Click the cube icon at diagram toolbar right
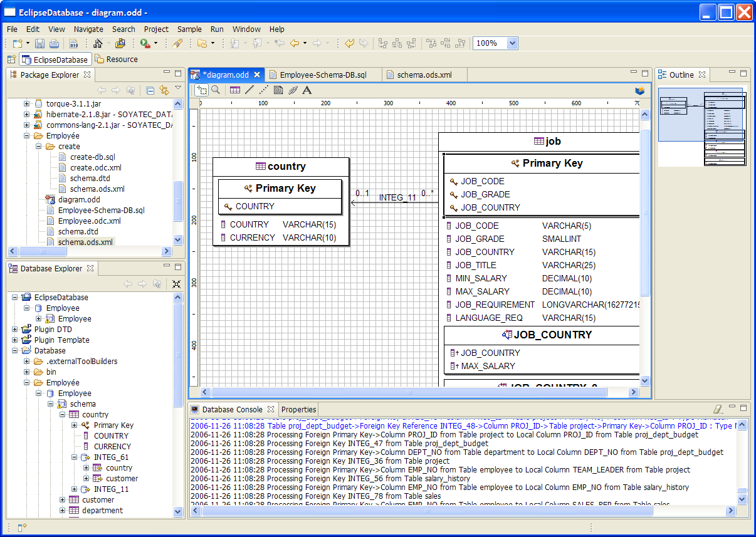 [x=639, y=90]
